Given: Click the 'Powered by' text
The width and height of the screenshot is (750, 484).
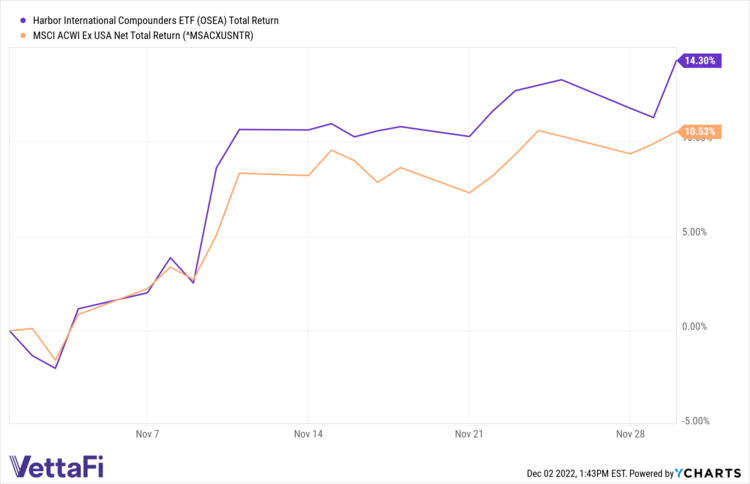Looking at the screenshot, I should coord(652,472).
